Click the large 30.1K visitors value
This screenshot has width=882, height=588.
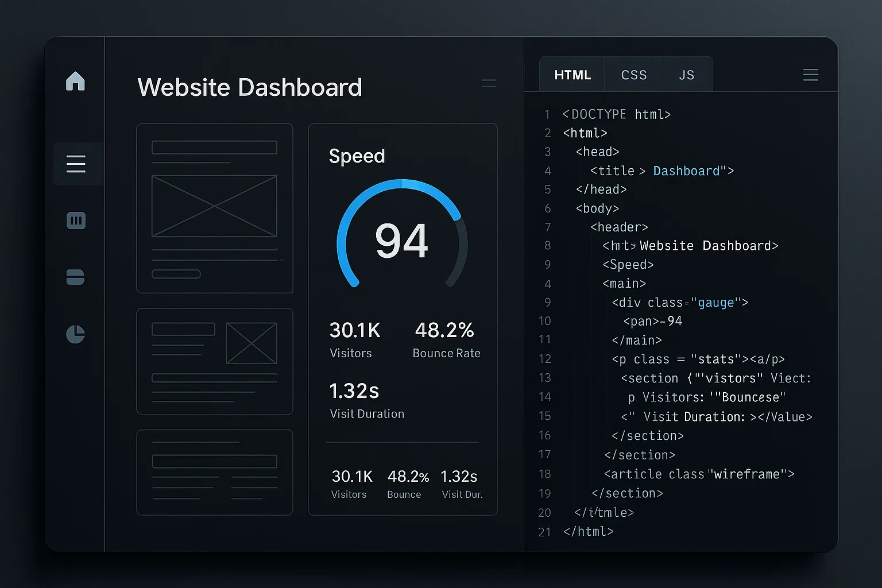355,330
